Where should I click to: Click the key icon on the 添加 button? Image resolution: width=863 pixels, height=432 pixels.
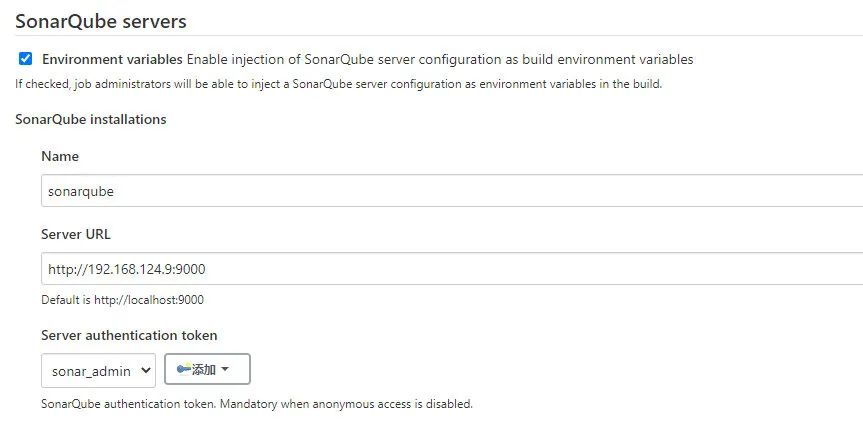pos(183,370)
